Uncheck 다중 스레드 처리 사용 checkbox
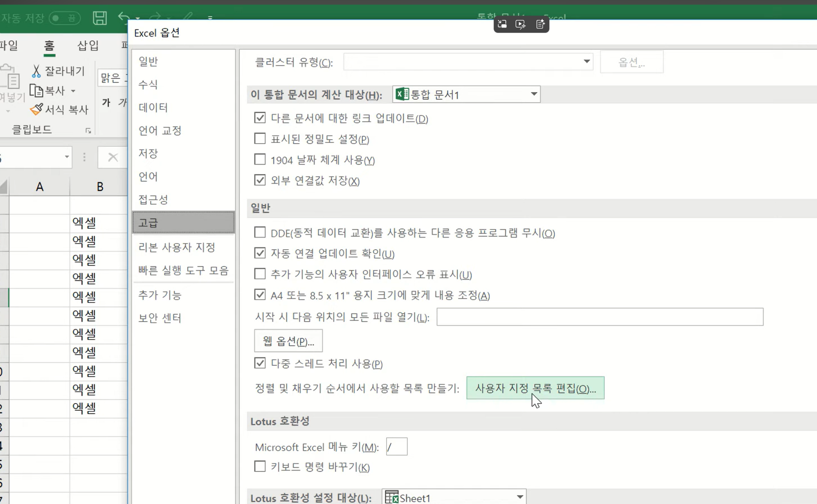 point(260,363)
